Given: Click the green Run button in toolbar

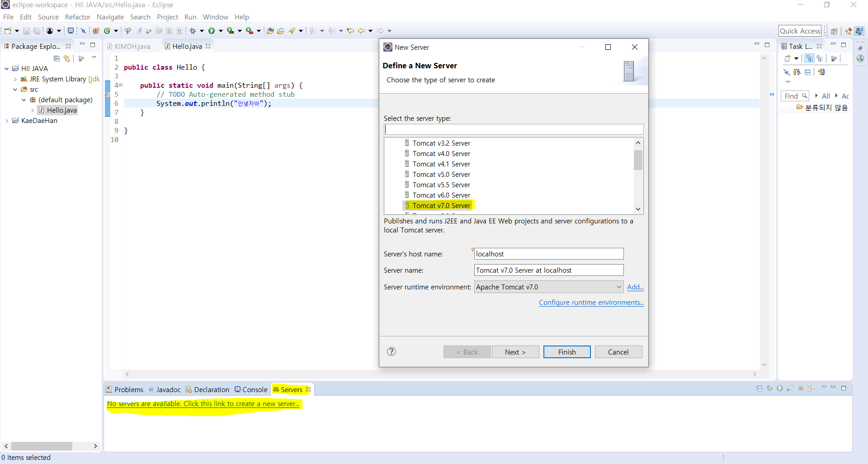Looking at the screenshot, I should coord(212,31).
